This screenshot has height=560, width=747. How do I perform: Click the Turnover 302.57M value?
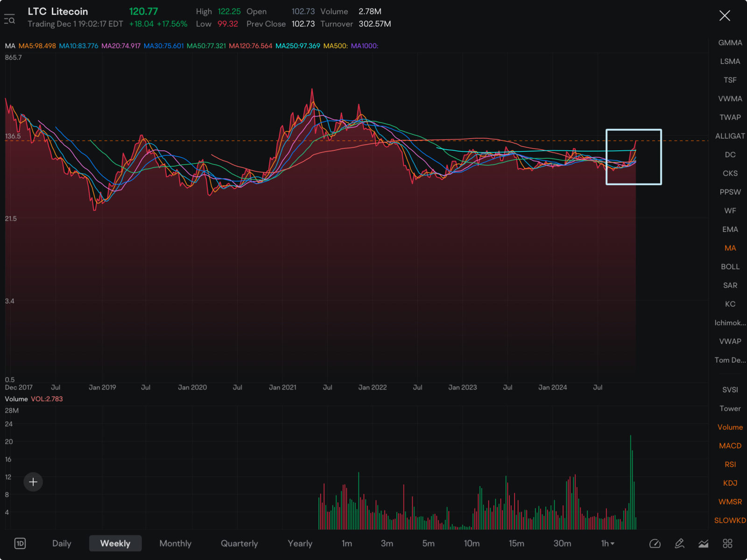click(x=375, y=24)
